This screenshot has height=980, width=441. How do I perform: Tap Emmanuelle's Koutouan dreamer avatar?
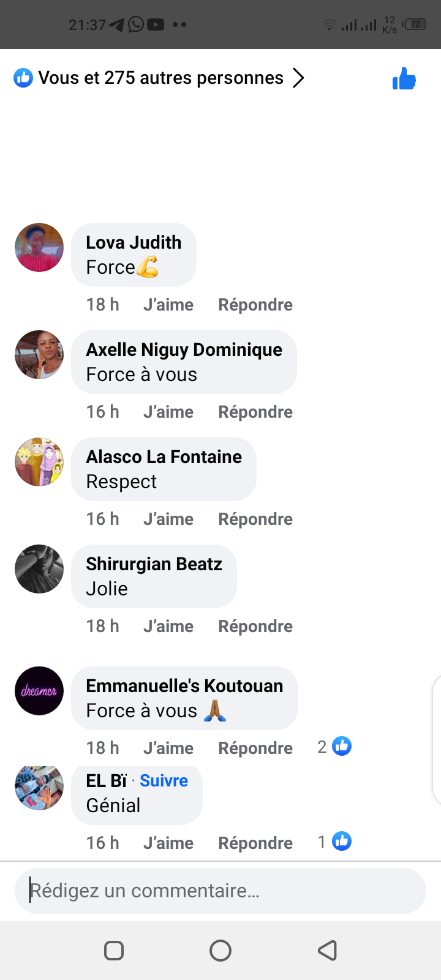tap(39, 691)
